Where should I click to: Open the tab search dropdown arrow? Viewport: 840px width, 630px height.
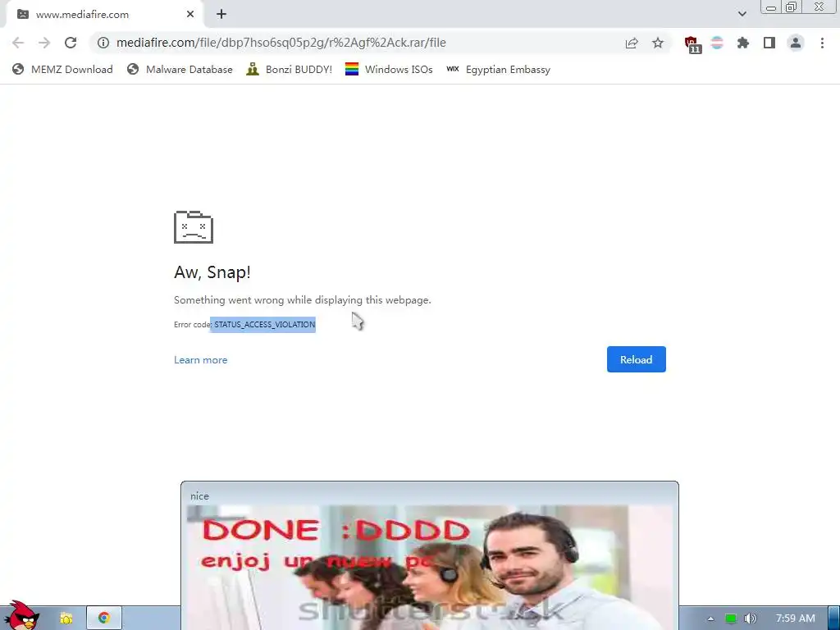click(742, 14)
